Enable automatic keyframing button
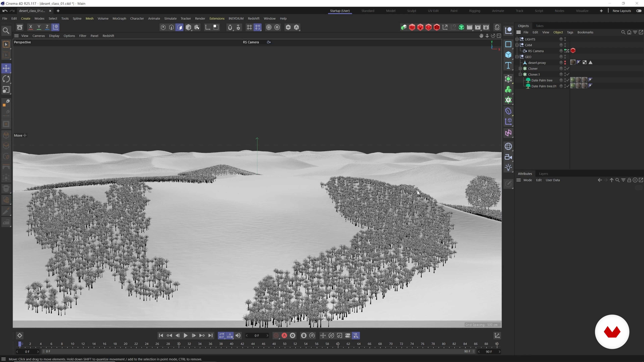Image resolution: width=644 pixels, height=362 pixels. pyautogui.click(x=284, y=336)
